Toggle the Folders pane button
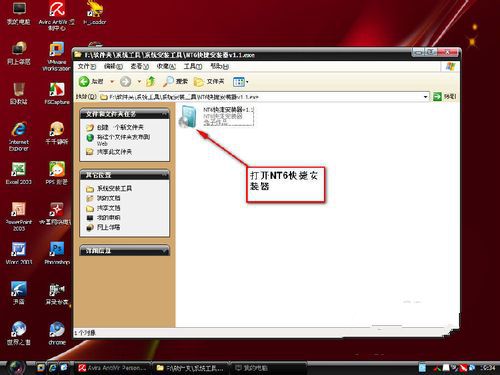 (x=209, y=81)
